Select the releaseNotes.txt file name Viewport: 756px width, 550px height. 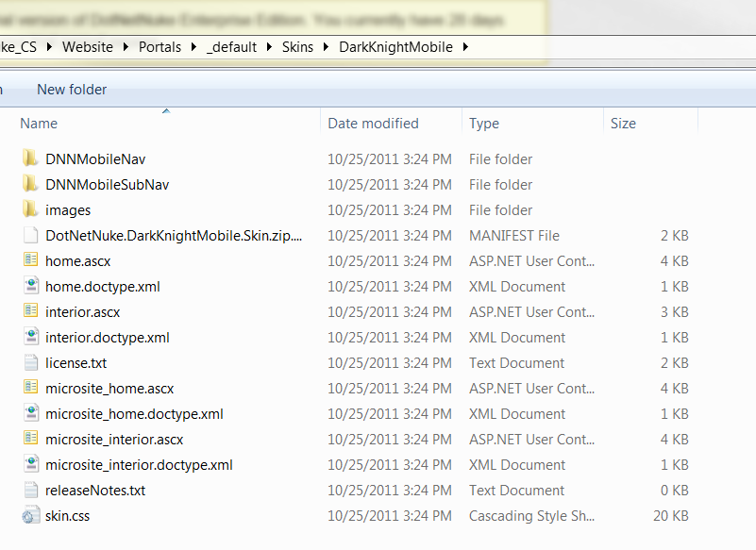[x=95, y=491]
